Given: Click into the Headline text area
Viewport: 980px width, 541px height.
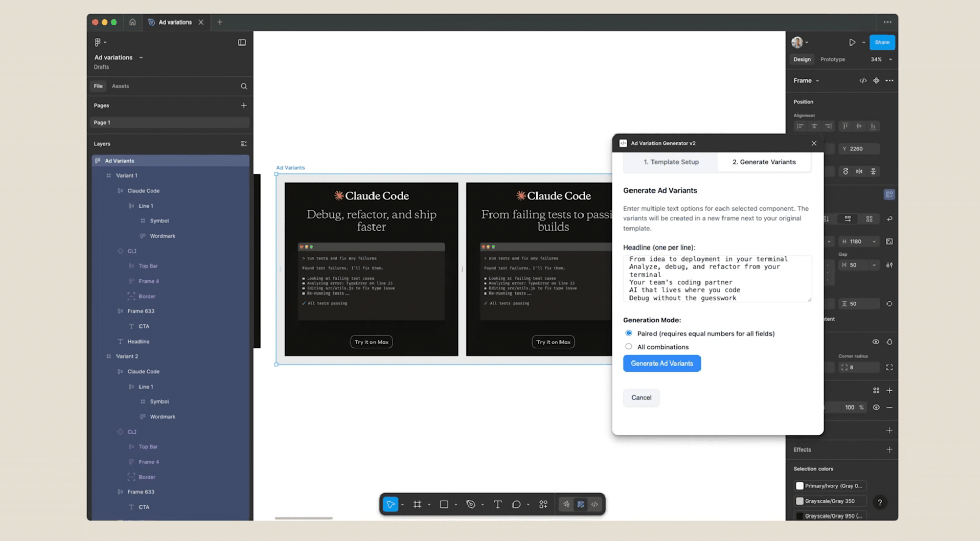Looking at the screenshot, I should click(717, 279).
